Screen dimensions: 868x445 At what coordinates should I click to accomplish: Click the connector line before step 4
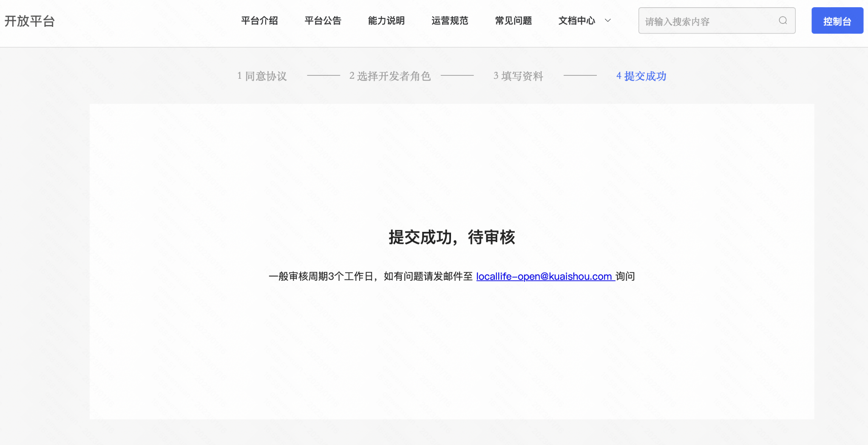click(x=580, y=76)
